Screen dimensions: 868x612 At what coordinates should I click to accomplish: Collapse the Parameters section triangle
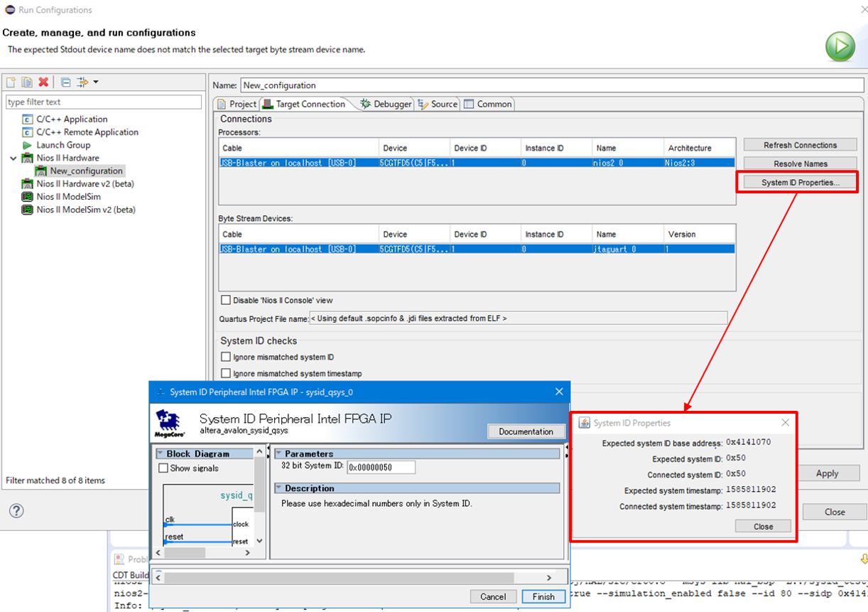tap(278, 453)
